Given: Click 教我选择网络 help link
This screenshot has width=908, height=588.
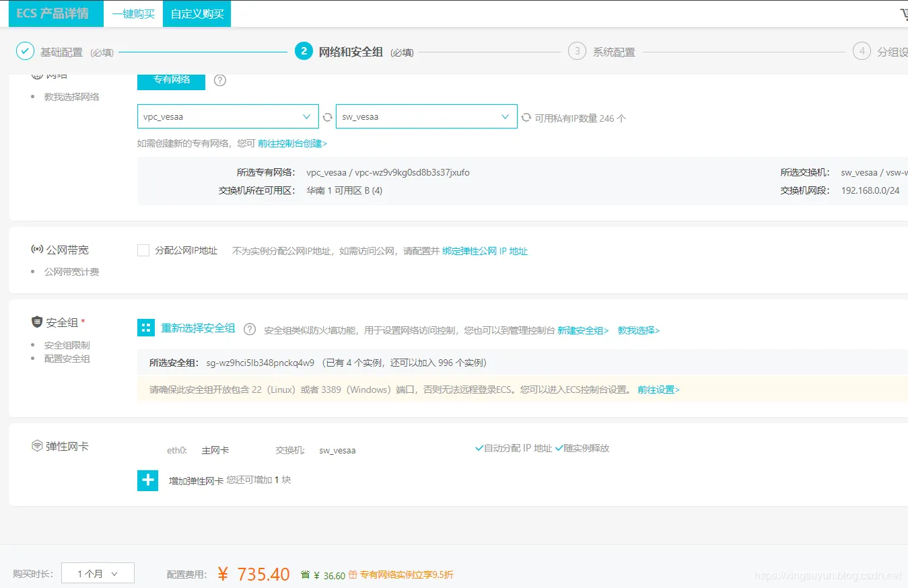Looking at the screenshot, I should pyautogui.click(x=71, y=97).
